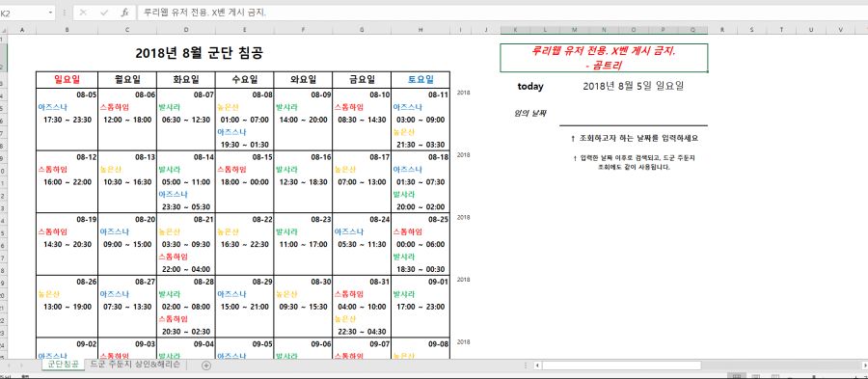Viewport: 868px width, 379px height.
Task: Click the 임의 날짜 label
Action: 530,114
